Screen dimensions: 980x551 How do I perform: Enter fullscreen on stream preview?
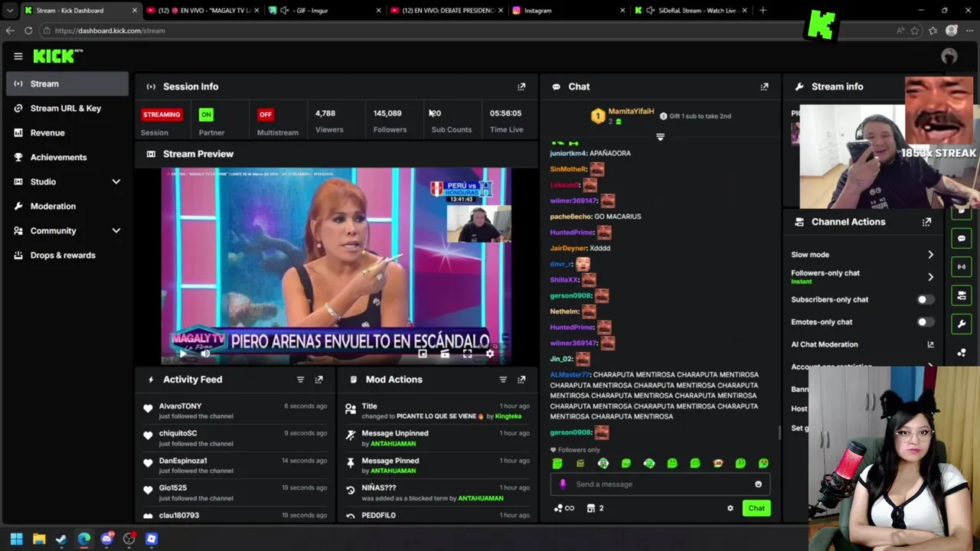[x=467, y=354]
